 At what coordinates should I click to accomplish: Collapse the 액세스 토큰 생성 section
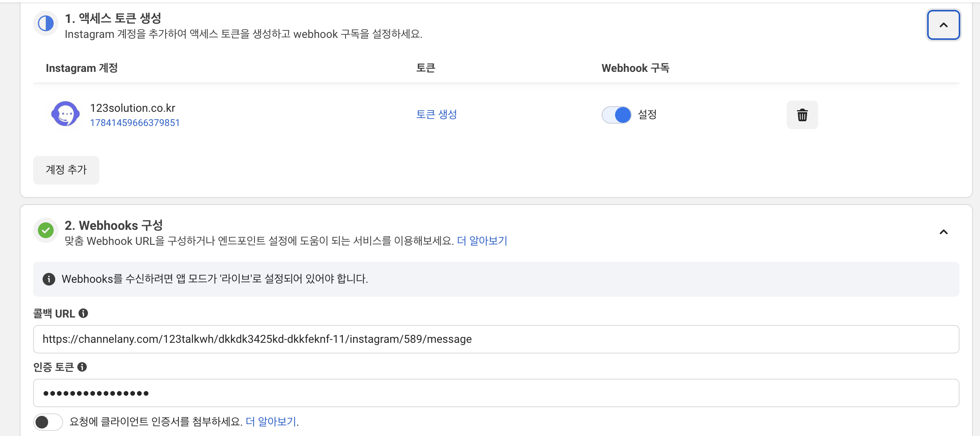(943, 25)
